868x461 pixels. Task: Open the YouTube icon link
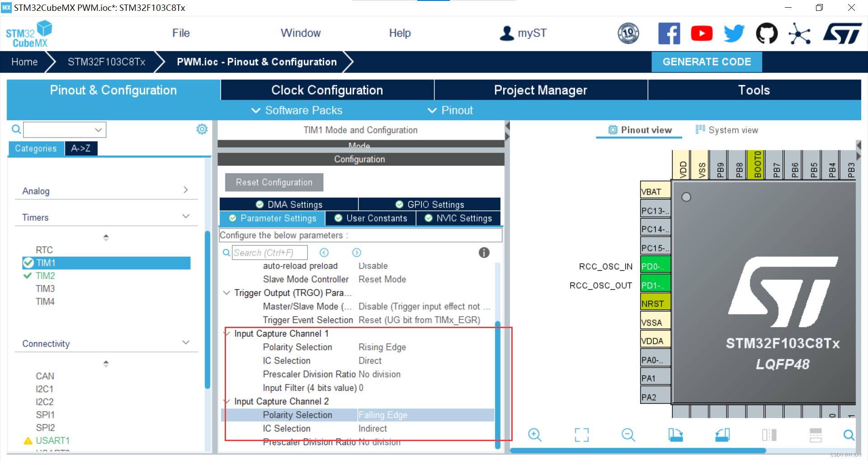pos(702,33)
